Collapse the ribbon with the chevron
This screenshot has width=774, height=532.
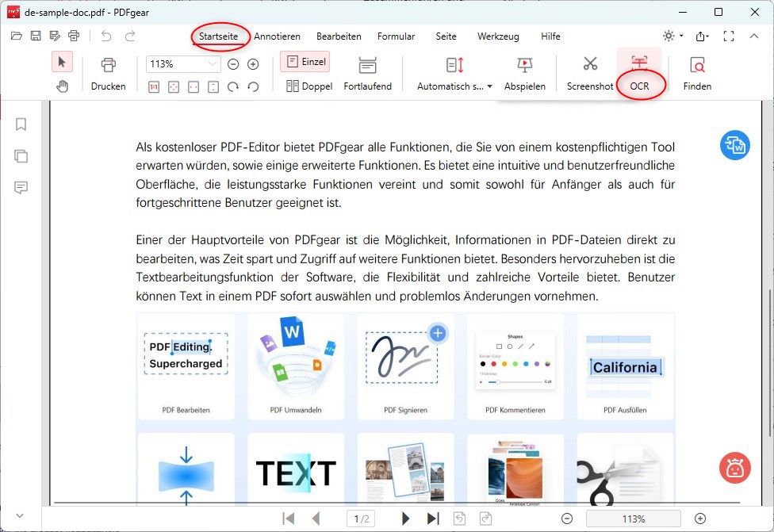[754, 36]
